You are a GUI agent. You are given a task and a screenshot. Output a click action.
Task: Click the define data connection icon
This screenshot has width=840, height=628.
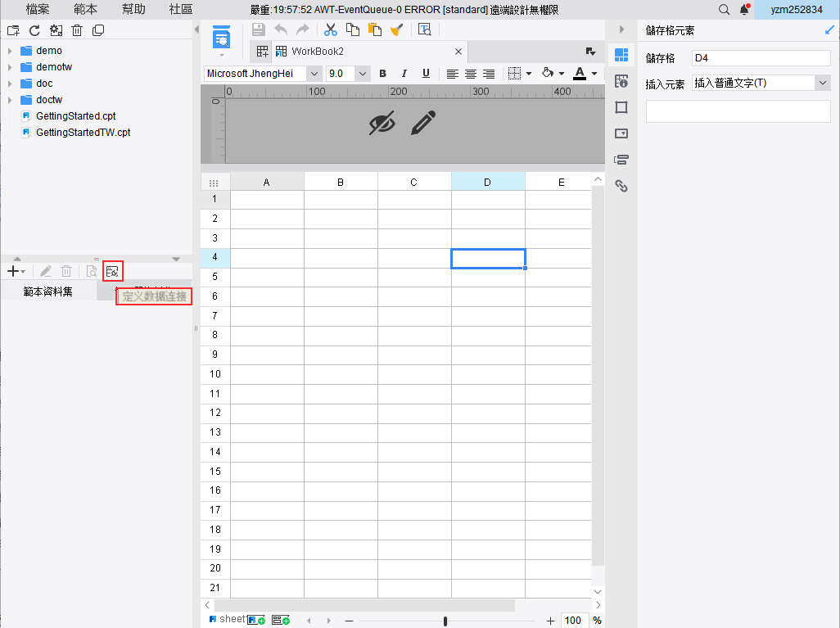112,271
